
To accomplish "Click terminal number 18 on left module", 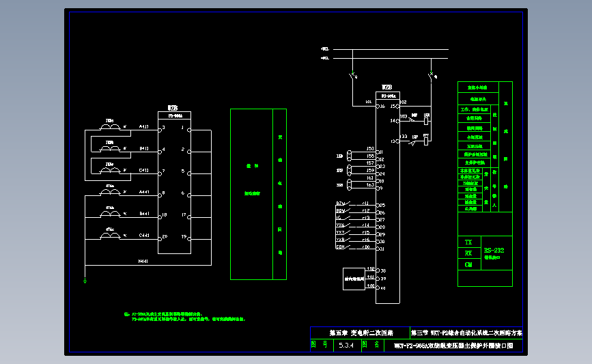I will (165, 215).
